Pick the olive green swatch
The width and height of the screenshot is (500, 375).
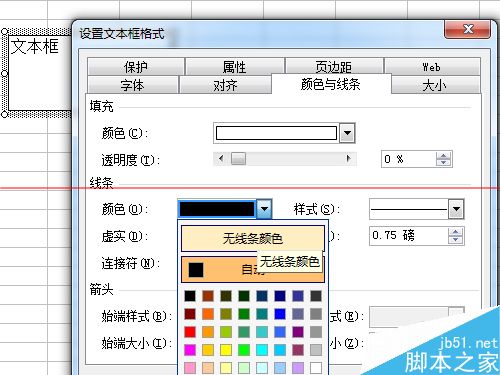pos(226,296)
